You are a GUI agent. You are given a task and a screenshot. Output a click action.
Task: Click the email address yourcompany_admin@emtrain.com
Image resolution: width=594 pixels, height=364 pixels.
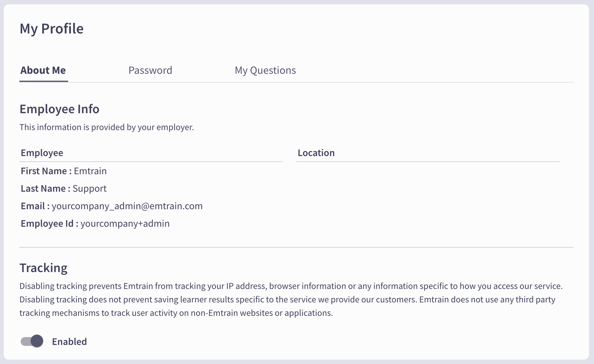pos(127,206)
